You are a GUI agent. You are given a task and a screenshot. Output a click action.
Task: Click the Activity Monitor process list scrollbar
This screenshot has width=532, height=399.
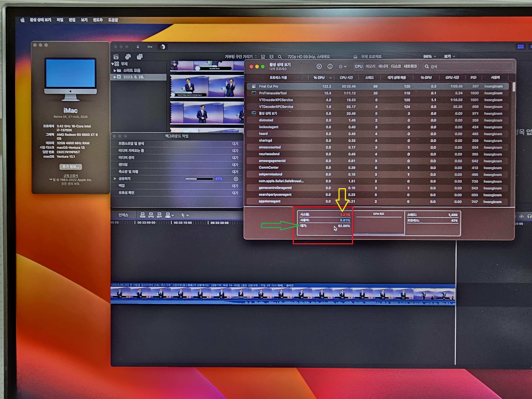[514, 87]
